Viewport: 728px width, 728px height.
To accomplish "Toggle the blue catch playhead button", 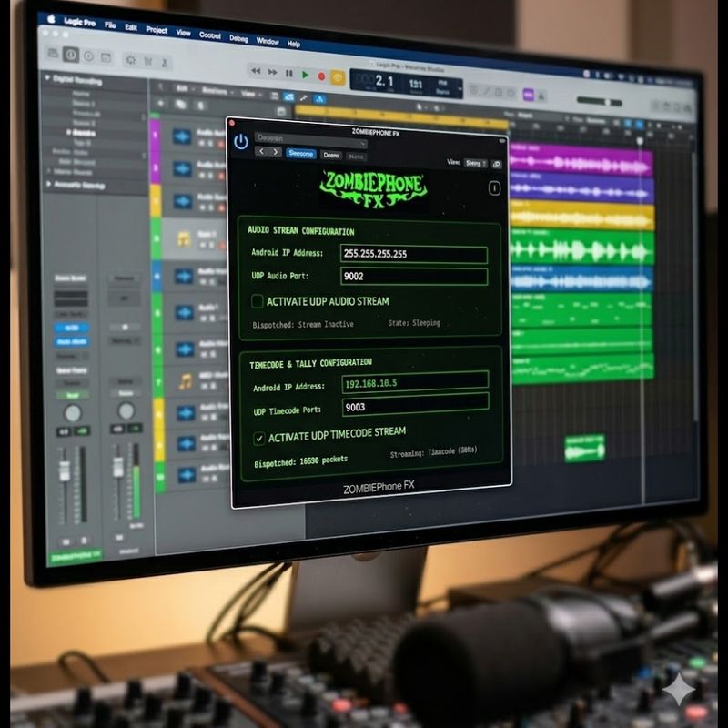I will point(319,99).
